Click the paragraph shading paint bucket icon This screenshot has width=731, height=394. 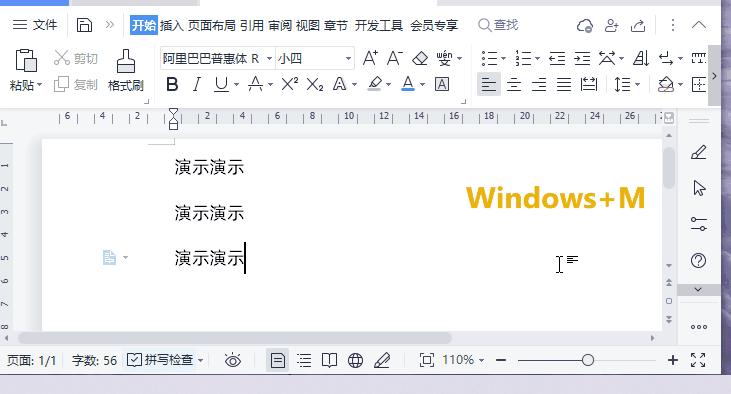[666, 84]
